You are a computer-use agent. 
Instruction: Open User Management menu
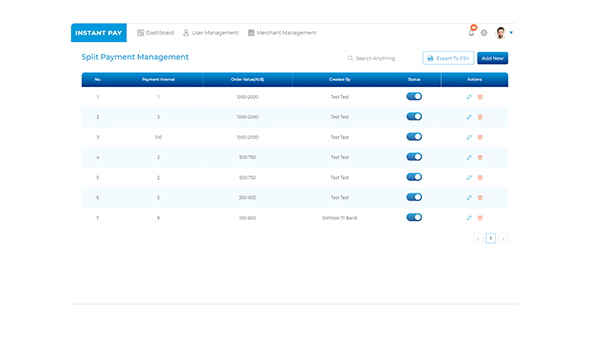point(211,33)
